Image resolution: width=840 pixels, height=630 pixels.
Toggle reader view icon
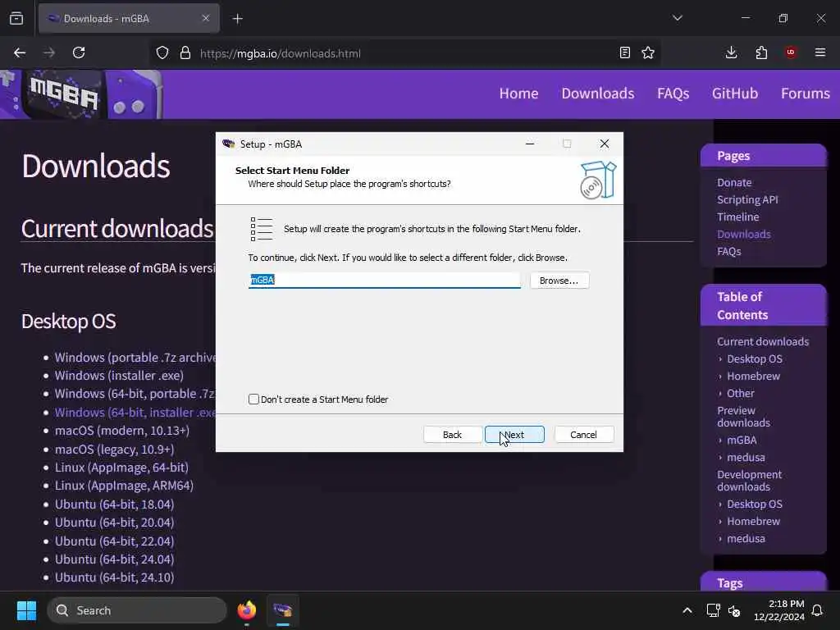pyautogui.click(x=624, y=52)
